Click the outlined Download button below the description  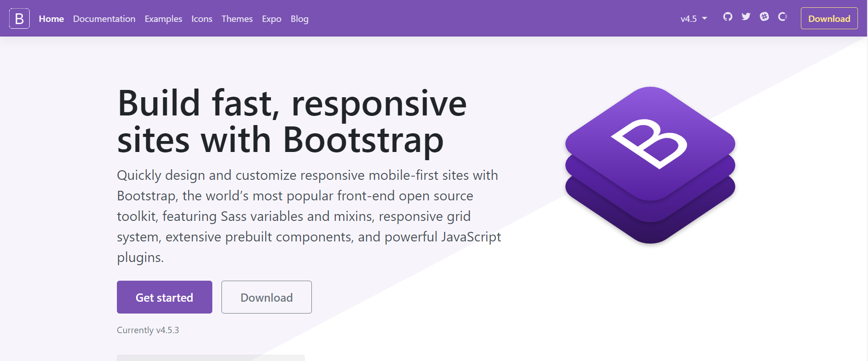click(267, 297)
